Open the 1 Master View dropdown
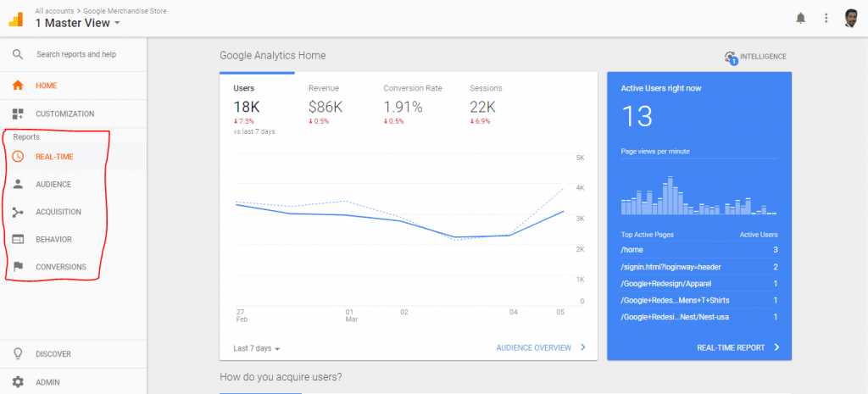The height and width of the screenshot is (394, 868). pos(77,23)
